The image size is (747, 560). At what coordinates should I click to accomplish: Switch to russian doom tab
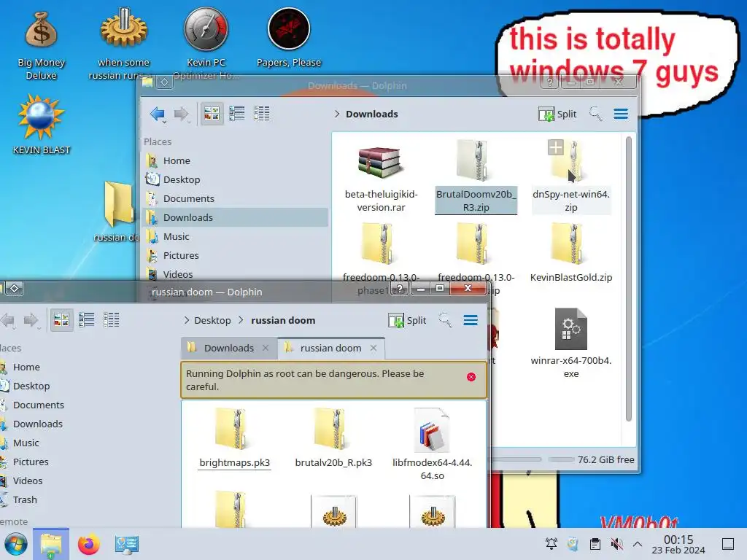pyautogui.click(x=330, y=348)
